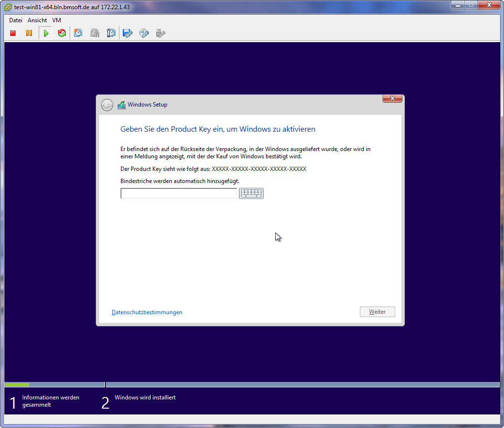This screenshot has width=504, height=428.
Task: Click the heading 'Geben Sie den Product Key ein'
Action: [218, 129]
